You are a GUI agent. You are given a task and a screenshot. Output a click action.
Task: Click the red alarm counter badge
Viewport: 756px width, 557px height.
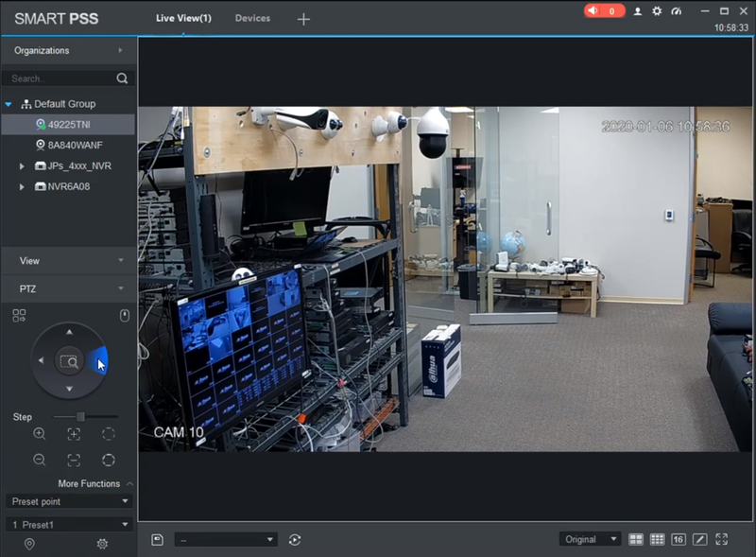[x=604, y=11]
